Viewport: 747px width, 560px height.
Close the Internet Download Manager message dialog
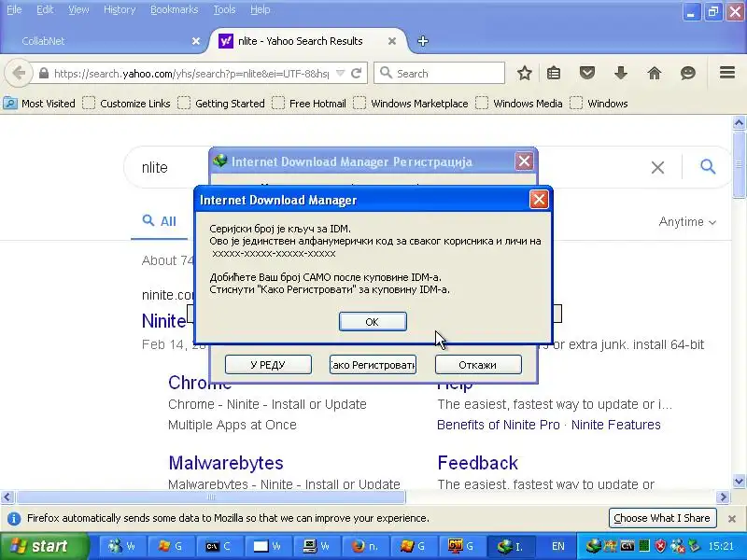[539, 200]
